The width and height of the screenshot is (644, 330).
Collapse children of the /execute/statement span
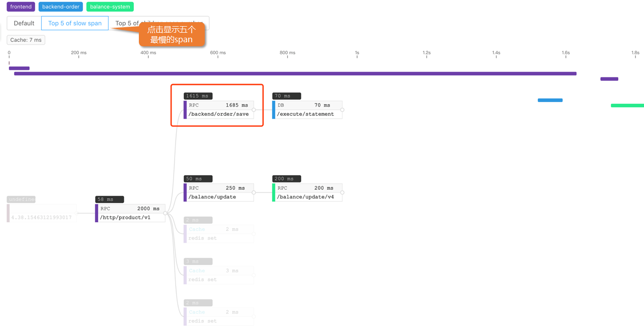click(x=343, y=109)
